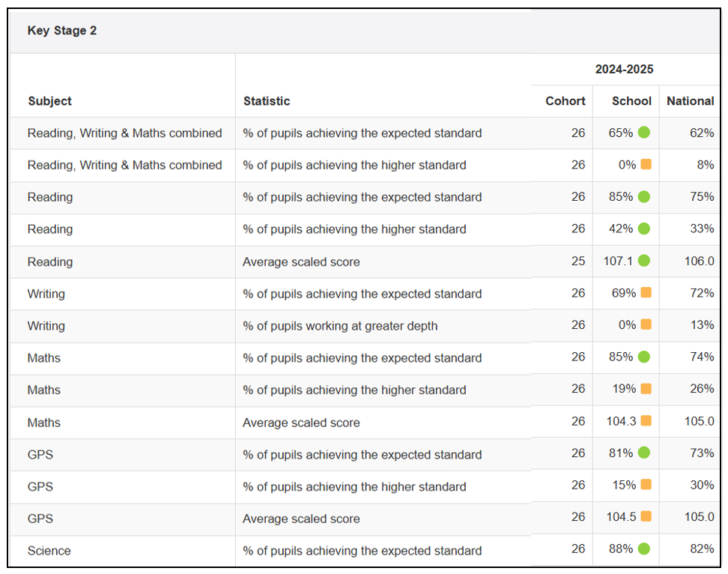The width and height of the screenshot is (728, 574).
Task: Click the Statistic column header
Action: point(267,101)
